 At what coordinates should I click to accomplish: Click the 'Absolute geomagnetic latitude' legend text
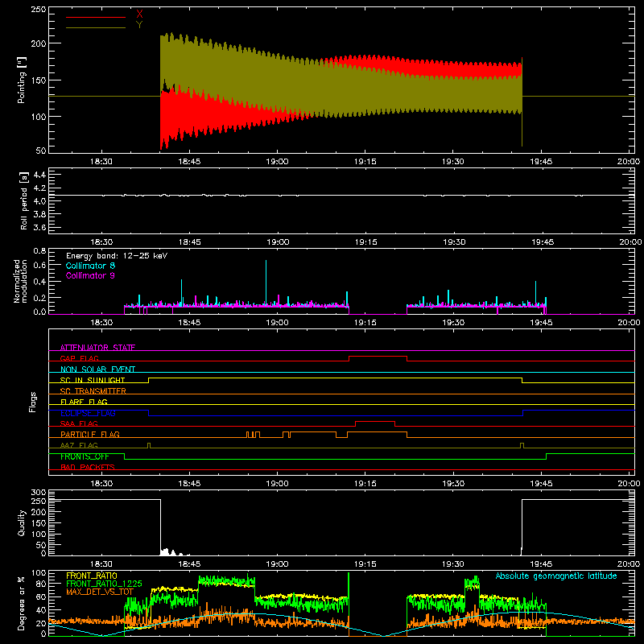556,576
